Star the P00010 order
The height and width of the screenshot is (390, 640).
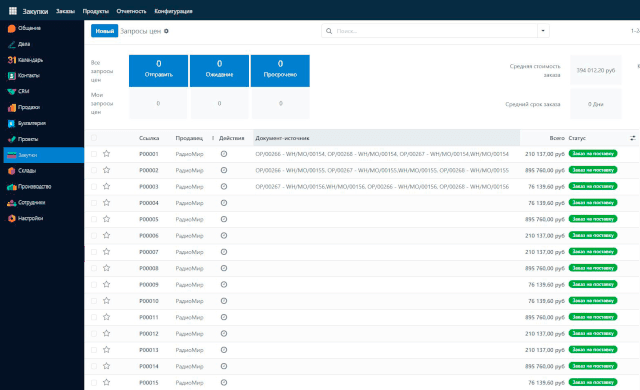[x=107, y=301]
